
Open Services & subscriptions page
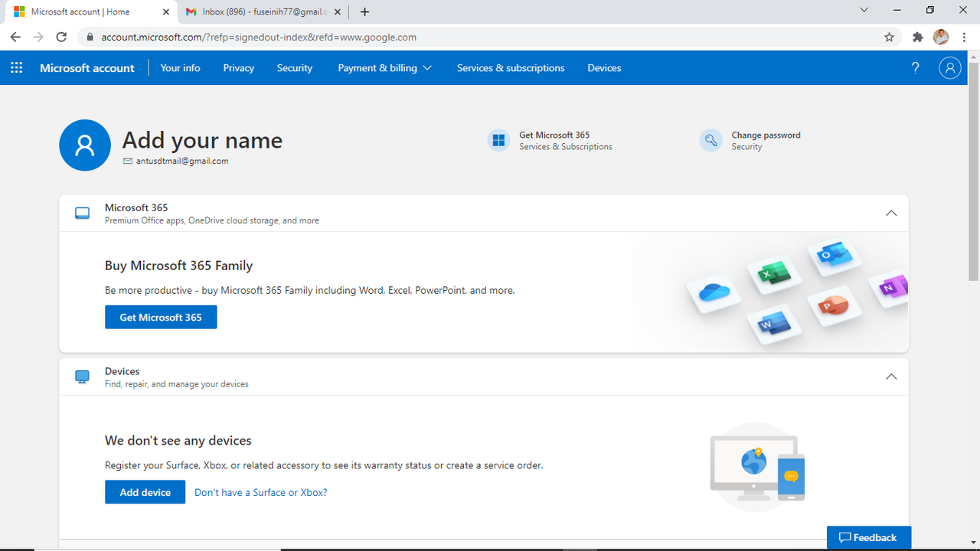click(x=511, y=68)
